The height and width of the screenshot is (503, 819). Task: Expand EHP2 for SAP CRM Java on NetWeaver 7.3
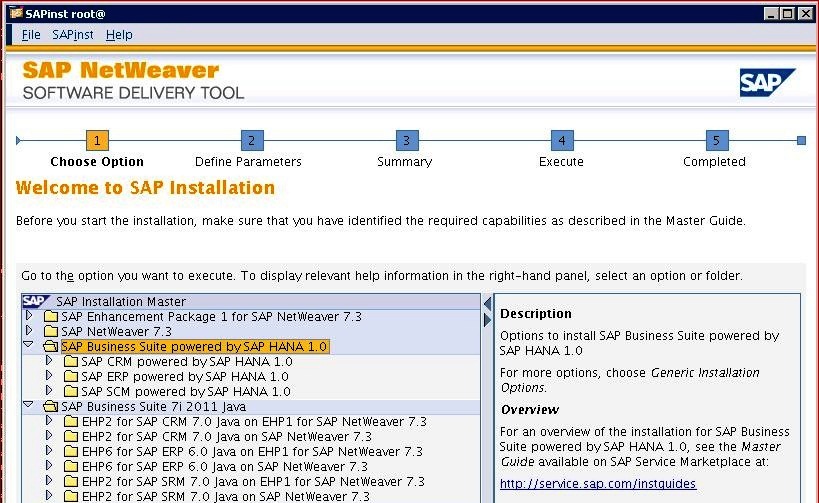click(x=49, y=435)
